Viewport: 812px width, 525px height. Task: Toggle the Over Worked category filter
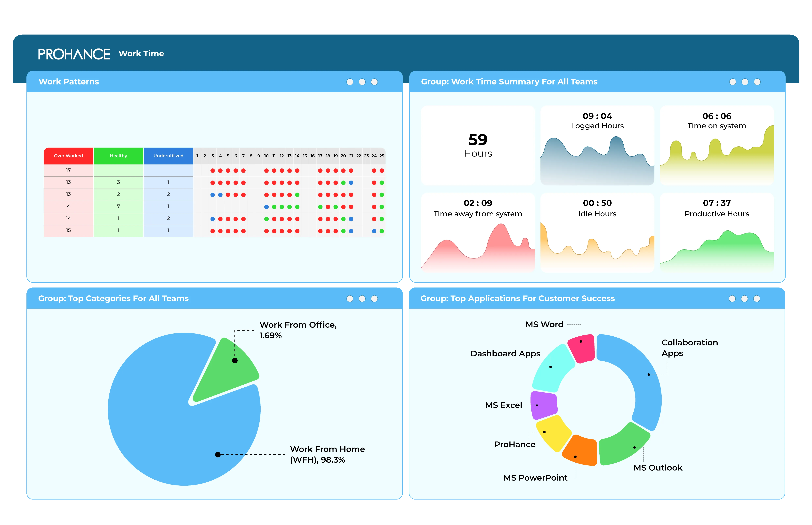(68, 156)
